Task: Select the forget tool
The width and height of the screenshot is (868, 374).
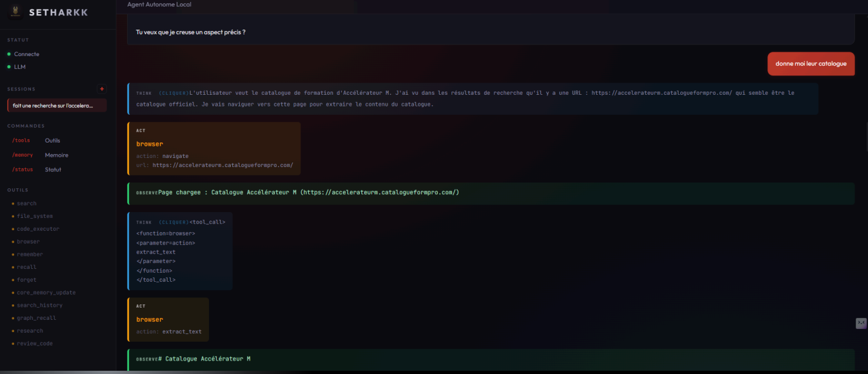Action: click(x=26, y=280)
